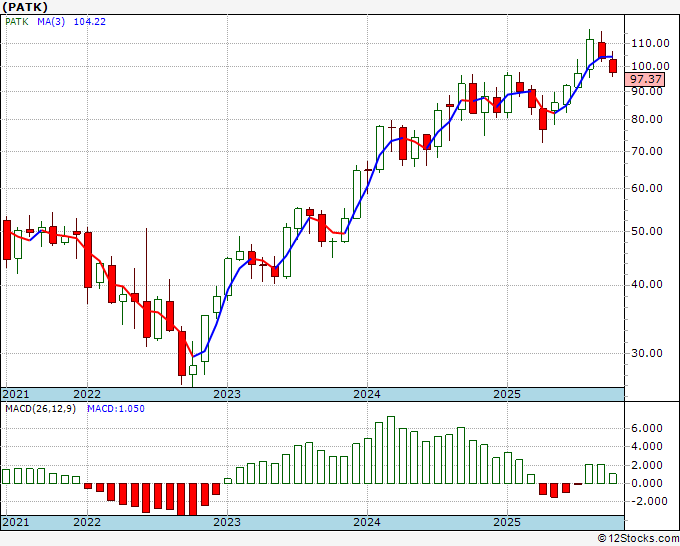Select the 50.00 price axis label
Viewport: 680px width, 546px height.
click(647, 231)
